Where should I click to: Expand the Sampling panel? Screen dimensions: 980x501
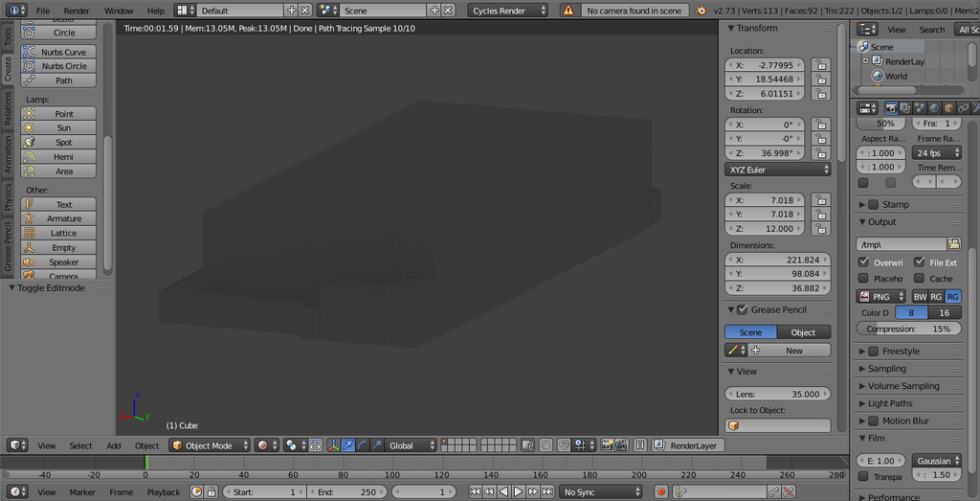point(886,369)
